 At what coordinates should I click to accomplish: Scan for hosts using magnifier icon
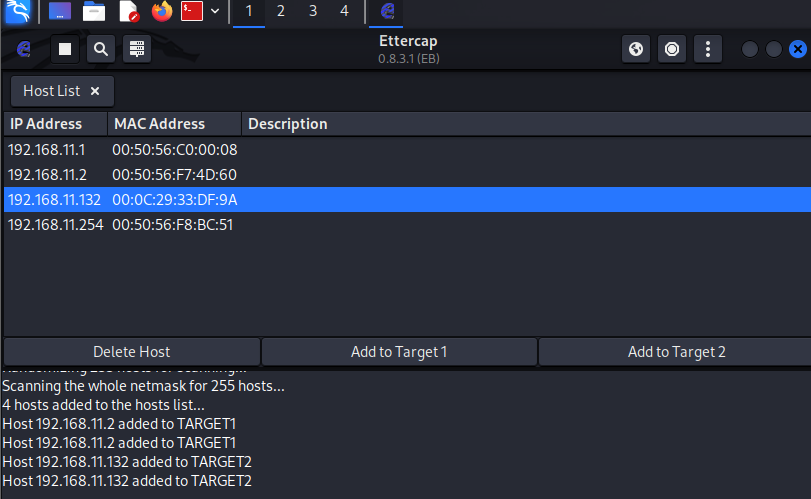click(x=101, y=49)
